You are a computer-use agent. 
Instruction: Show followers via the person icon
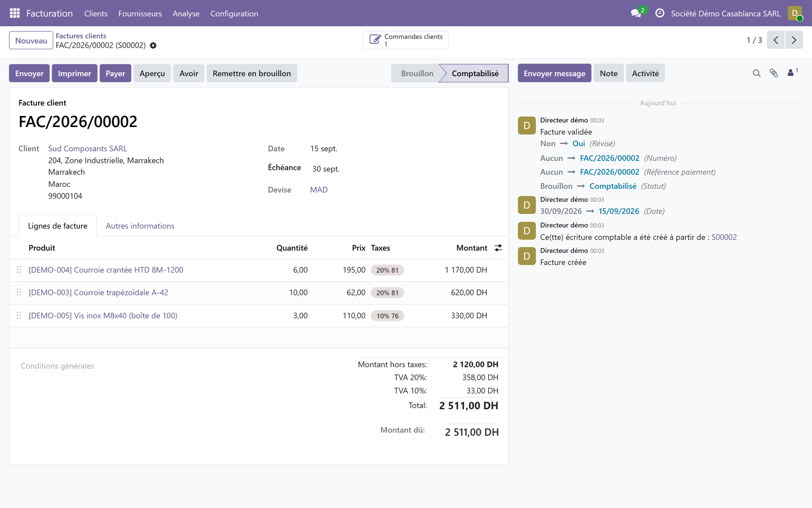793,72
